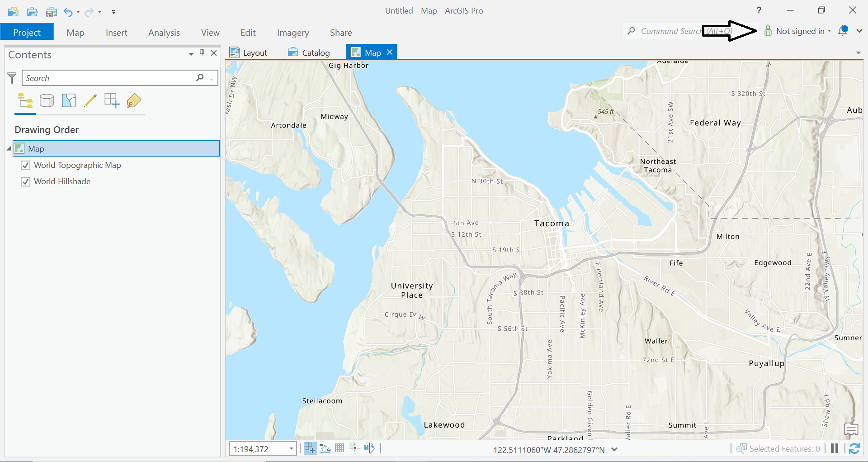Image resolution: width=868 pixels, height=462 pixels.
Task: Collapse the Map tree item
Action: 9,148
